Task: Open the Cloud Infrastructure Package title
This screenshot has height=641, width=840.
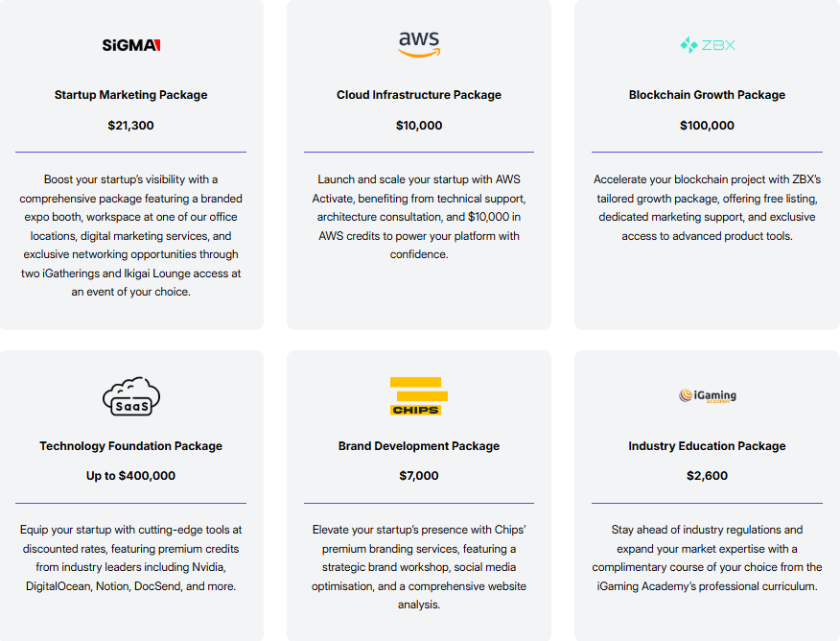Action: click(419, 95)
